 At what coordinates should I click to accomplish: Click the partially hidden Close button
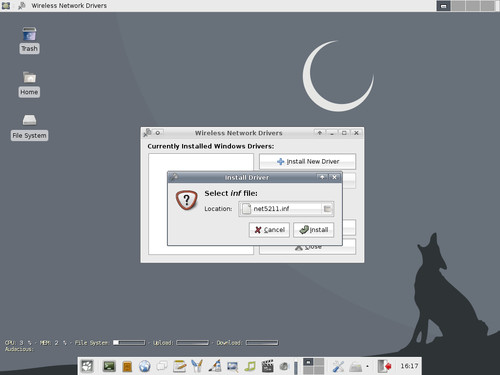pyautogui.click(x=307, y=247)
